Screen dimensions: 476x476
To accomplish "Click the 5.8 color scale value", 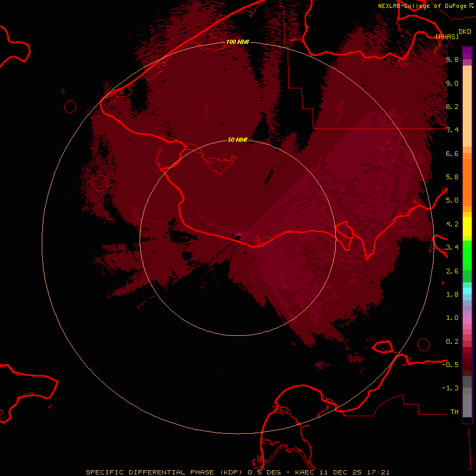I will 452,177.
